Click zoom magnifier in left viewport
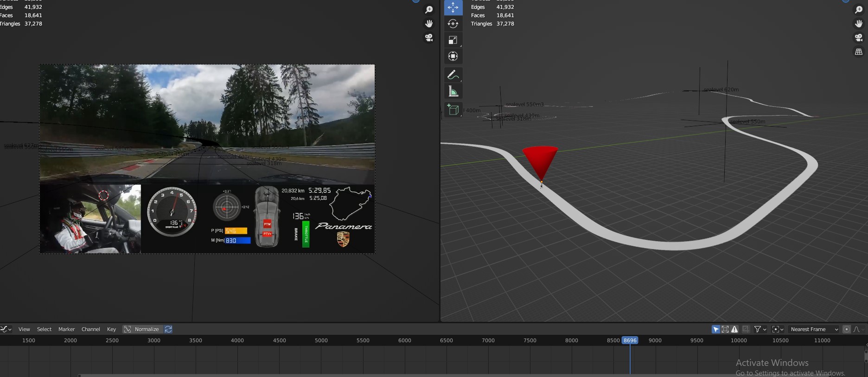Image resolution: width=868 pixels, height=377 pixels. click(x=429, y=10)
